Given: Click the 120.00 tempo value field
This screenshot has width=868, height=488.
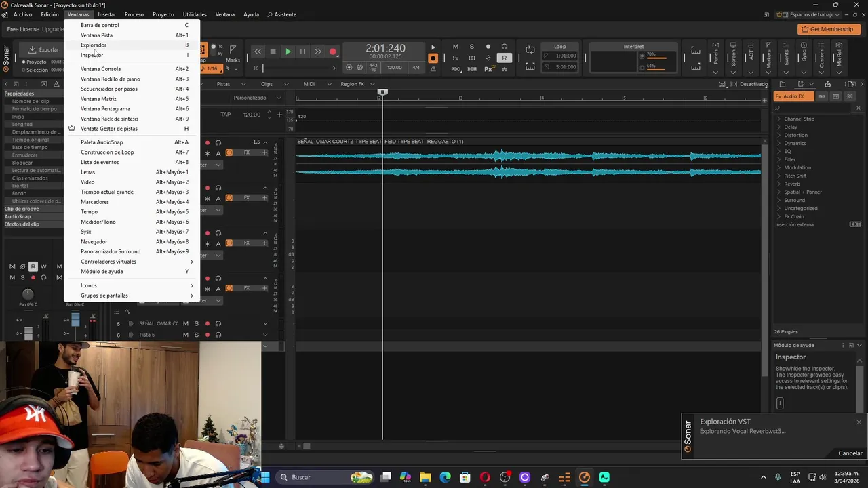Looking at the screenshot, I should (252, 114).
